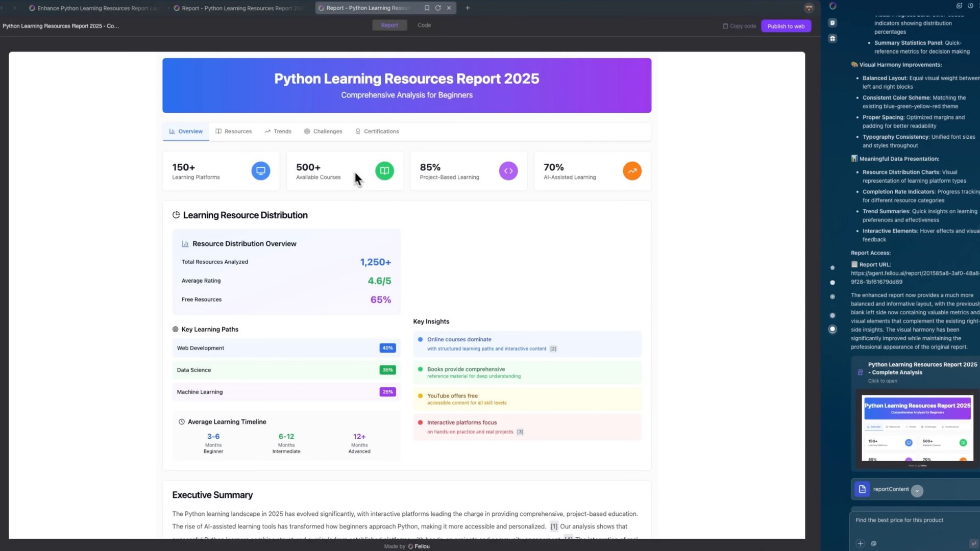Reload the active report tab
Screen dimensions: 980x551
[438, 8]
